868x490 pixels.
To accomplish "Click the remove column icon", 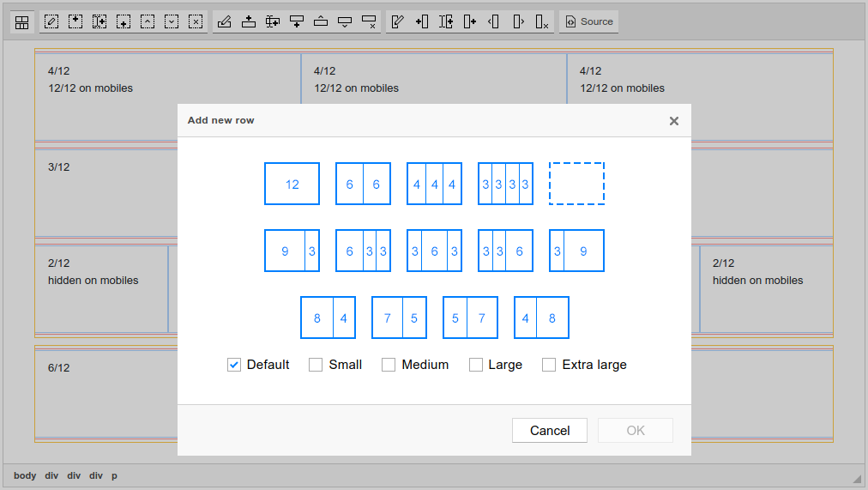I will (541, 22).
